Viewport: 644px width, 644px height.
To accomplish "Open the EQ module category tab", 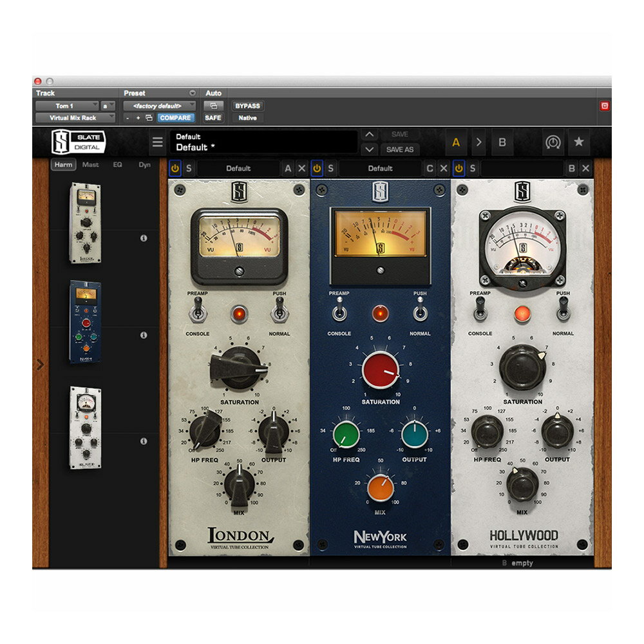I will tap(117, 165).
